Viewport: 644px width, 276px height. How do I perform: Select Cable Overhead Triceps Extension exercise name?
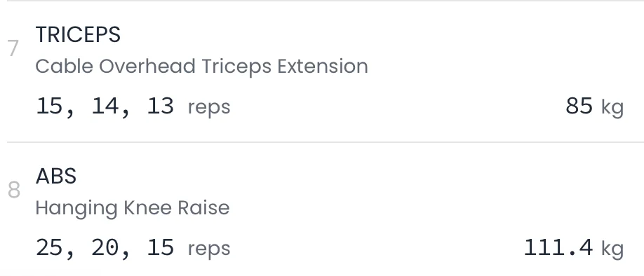[x=201, y=67]
